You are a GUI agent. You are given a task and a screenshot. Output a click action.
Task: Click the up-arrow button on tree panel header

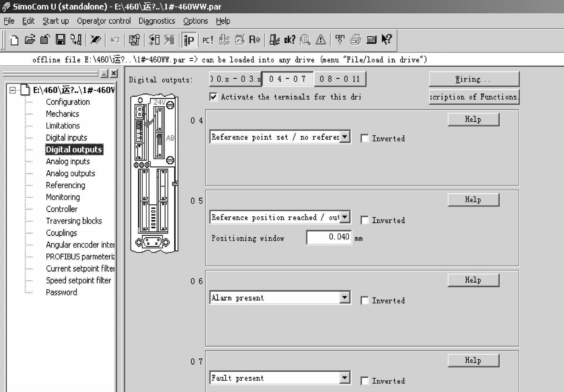[104, 74]
